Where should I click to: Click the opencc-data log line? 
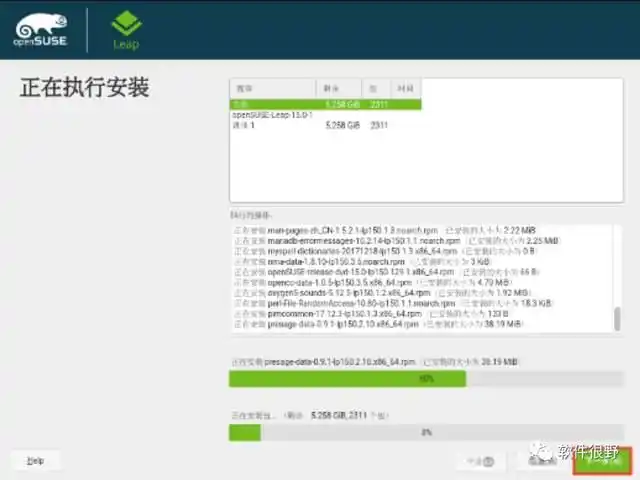coord(373,282)
